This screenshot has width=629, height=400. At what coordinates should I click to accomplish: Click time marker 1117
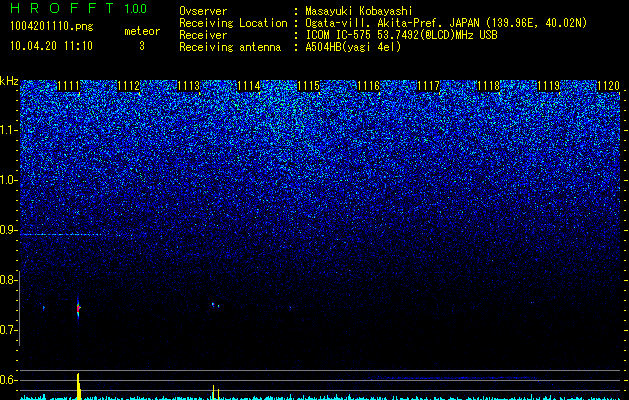tap(428, 86)
